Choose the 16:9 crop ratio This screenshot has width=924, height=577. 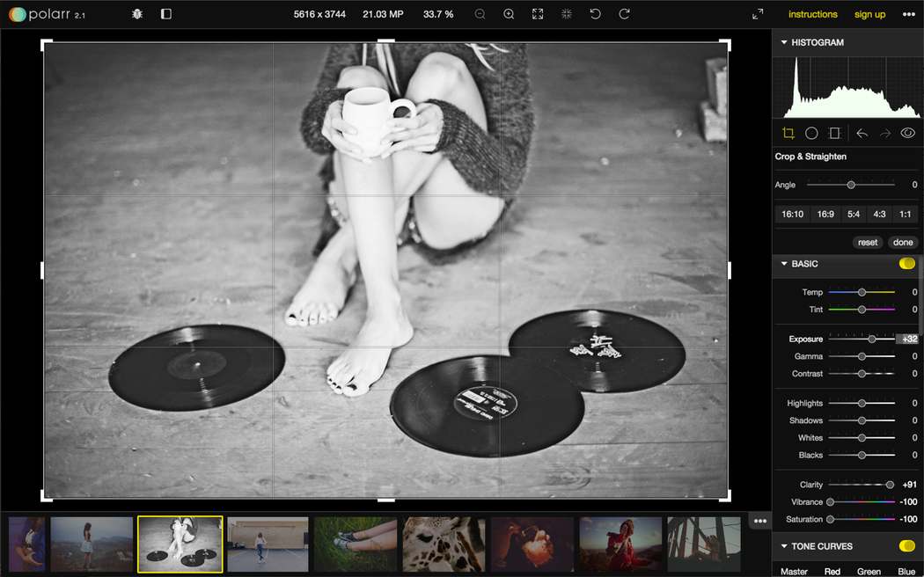click(x=825, y=214)
